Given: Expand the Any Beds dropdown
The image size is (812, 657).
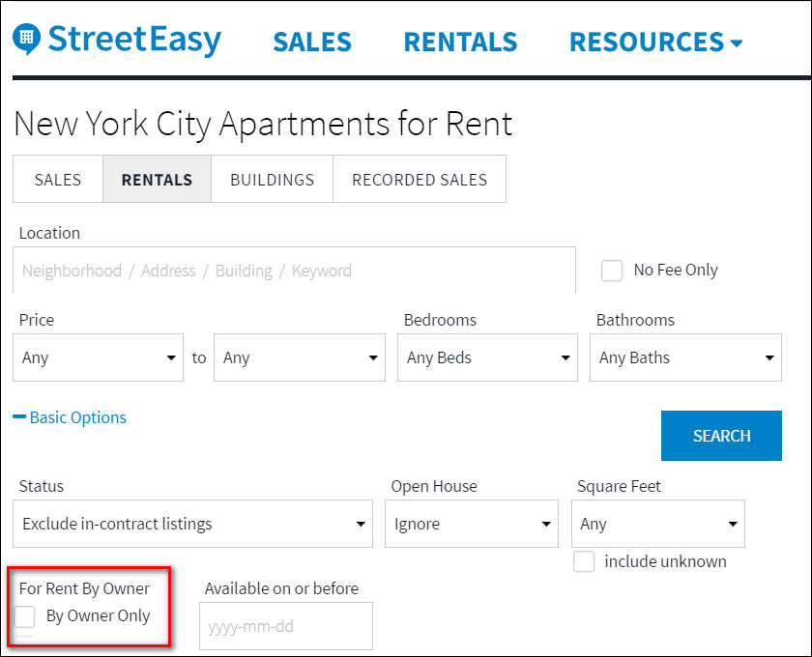Looking at the screenshot, I should (487, 357).
